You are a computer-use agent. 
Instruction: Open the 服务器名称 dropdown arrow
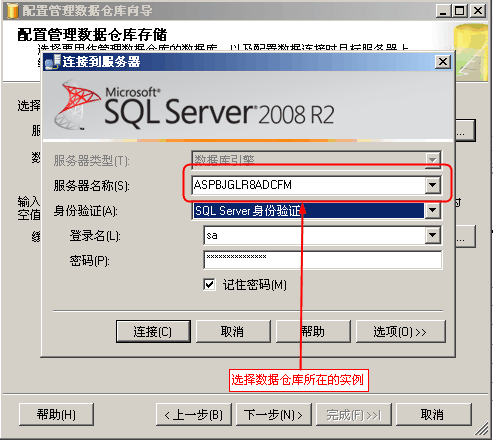tap(432, 185)
